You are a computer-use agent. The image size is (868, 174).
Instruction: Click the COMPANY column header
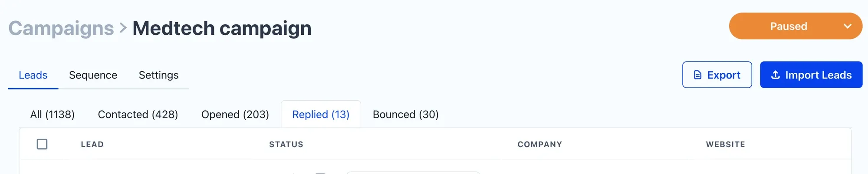[x=539, y=144]
